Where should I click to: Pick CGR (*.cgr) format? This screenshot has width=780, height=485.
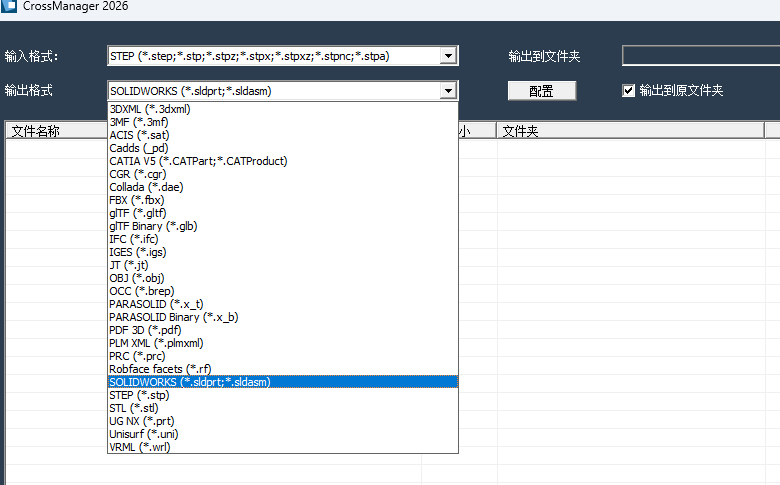(283, 174)
